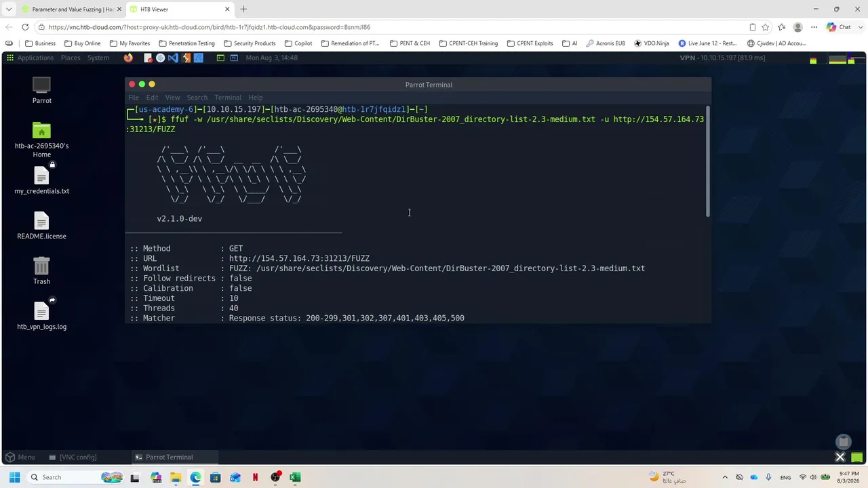Open Netflix from Windows taskbar
This screenshot has height=488, width=868.
[255, 477]
